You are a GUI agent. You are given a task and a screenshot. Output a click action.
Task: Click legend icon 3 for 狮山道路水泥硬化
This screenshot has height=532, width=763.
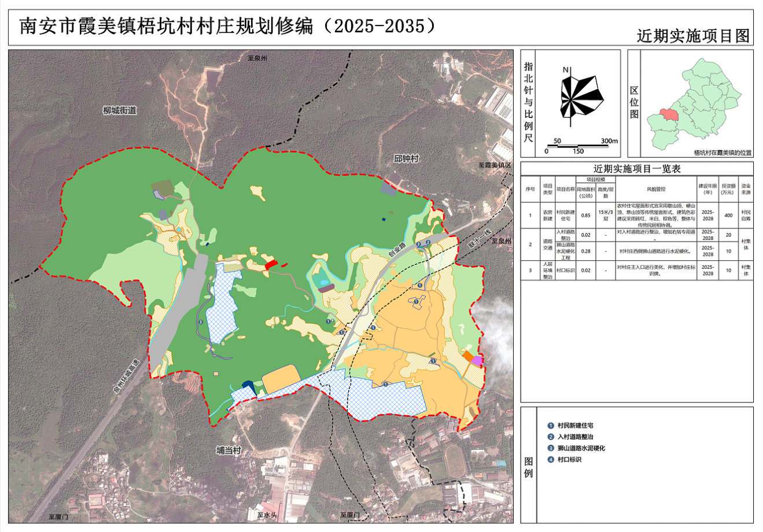point(551,448)
